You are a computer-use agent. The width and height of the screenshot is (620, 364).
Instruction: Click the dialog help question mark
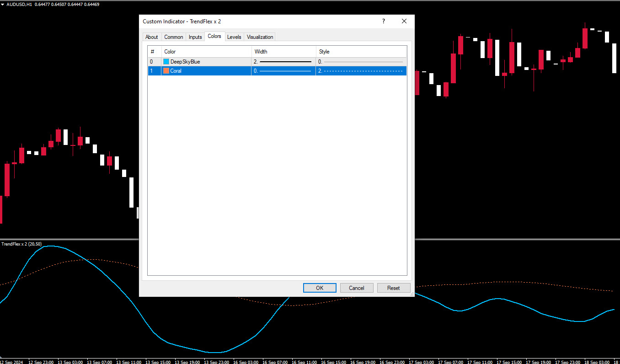coord(384,21)
